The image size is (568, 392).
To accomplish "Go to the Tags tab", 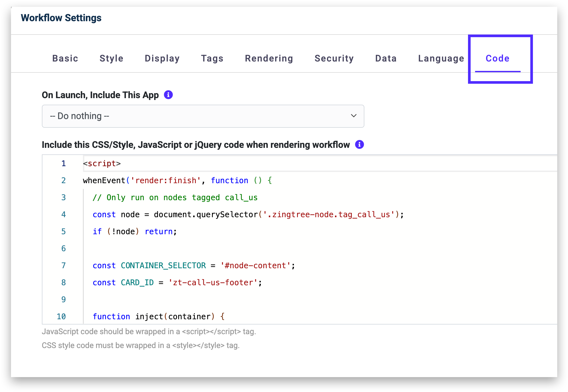I will pos(212,58).
